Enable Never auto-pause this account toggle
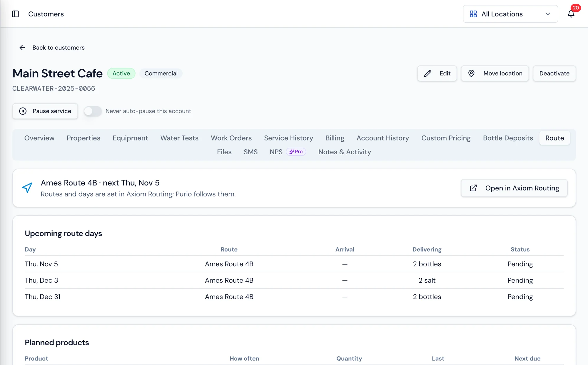588x365 pixels. 93,111
